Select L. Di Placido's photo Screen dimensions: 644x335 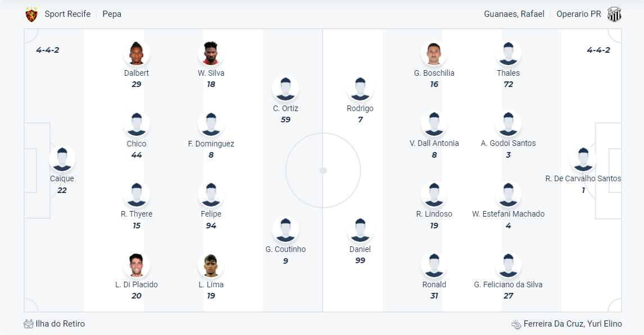tap(136, 265)
